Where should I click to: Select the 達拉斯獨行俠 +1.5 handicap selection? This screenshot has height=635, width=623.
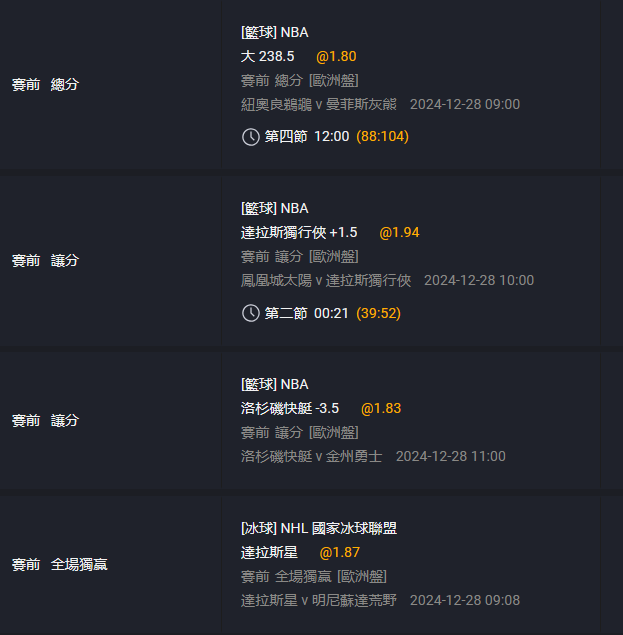(x=299, y=232)
